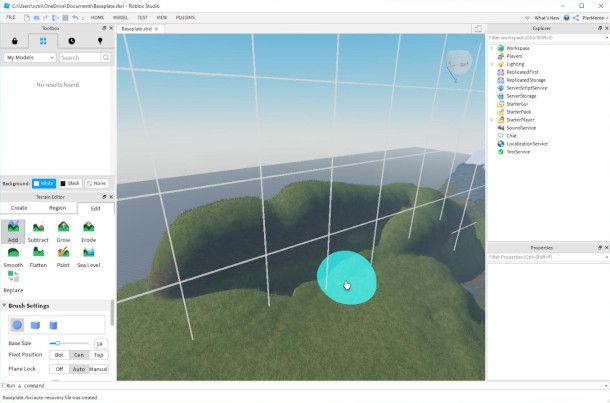This screenshot has height=403, width=610.
Task: Select ServerScriptService in Explorer
Action: [x=527, y=88]
